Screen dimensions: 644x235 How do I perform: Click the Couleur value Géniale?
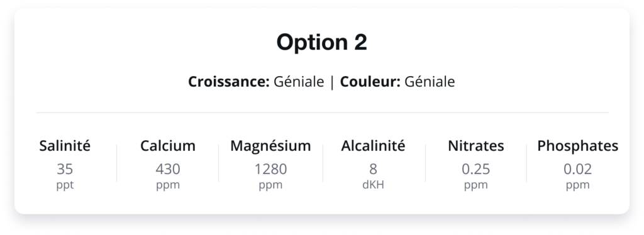point(430,82)
